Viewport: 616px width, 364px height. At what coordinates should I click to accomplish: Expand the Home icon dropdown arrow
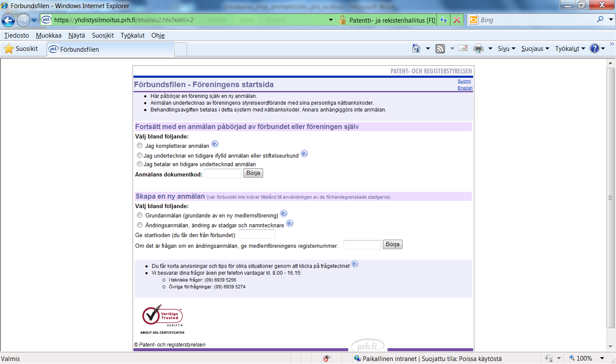coord(428,49)
